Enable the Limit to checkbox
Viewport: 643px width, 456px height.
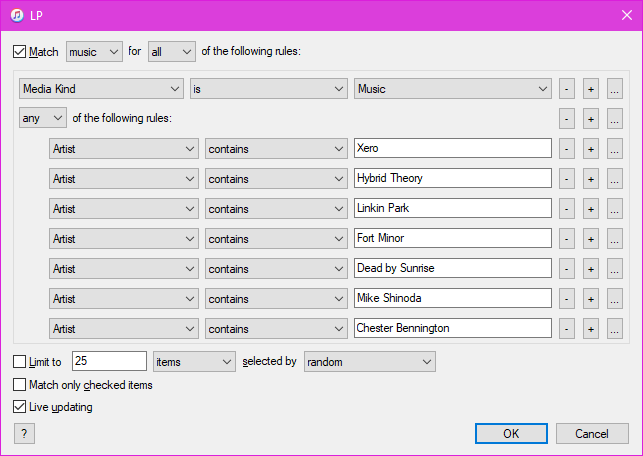[x=19, y=362]
